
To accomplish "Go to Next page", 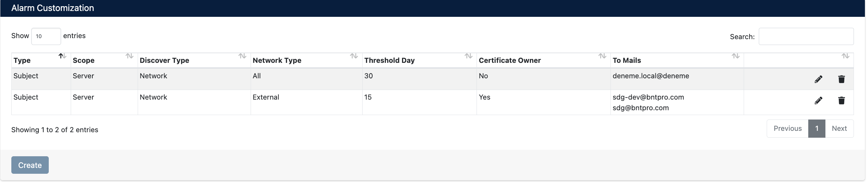I will tap(839, 128).
